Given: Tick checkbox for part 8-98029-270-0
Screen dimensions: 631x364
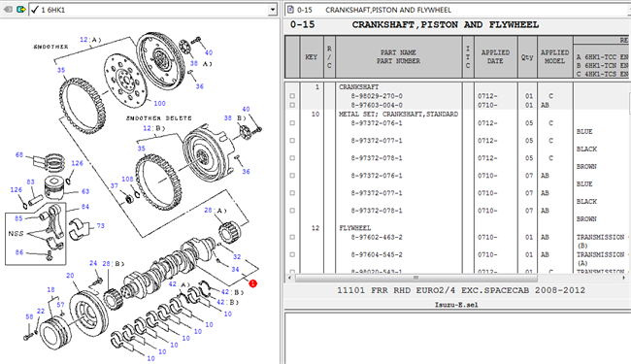Looking at the screenshot, I should coord(292,96).
